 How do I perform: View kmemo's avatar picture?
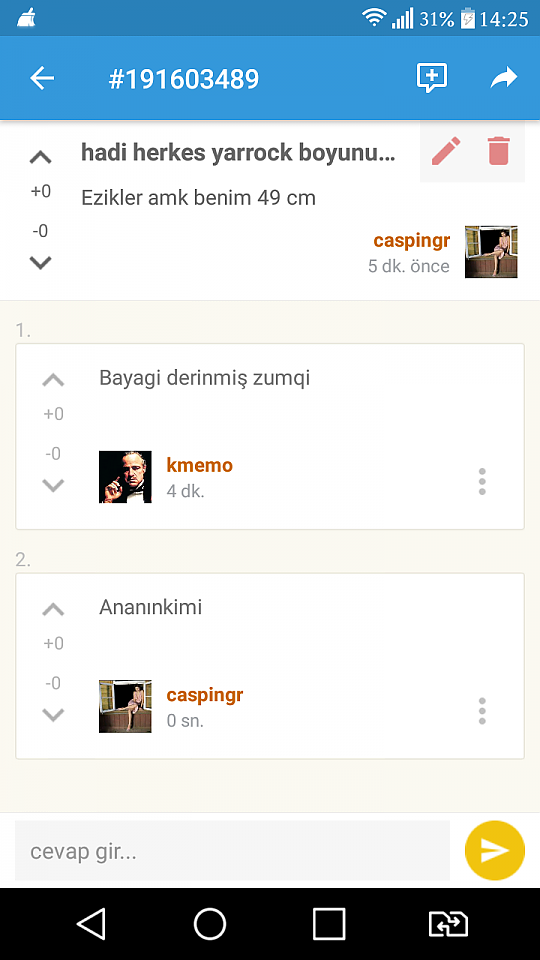(x=125, y=477)
